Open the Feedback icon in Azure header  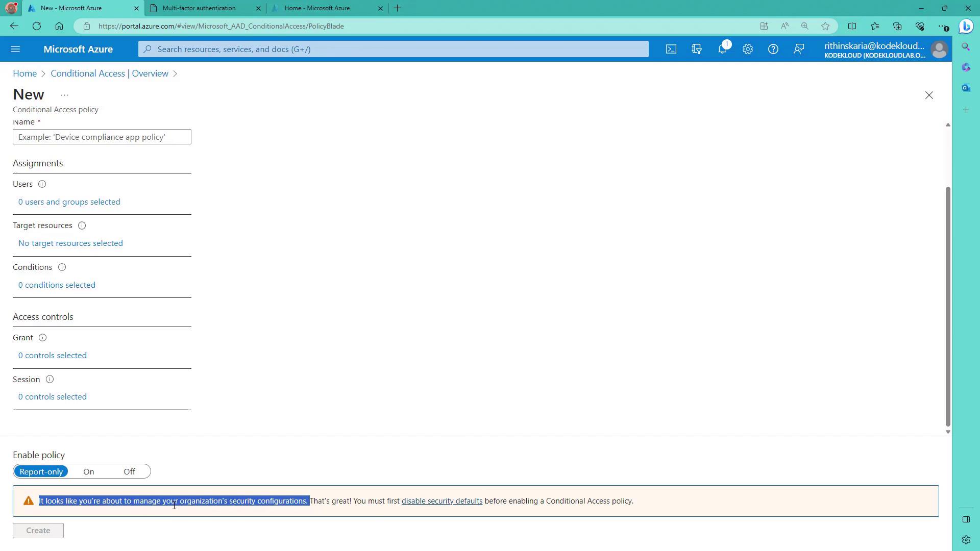click(x=799, y=49)
